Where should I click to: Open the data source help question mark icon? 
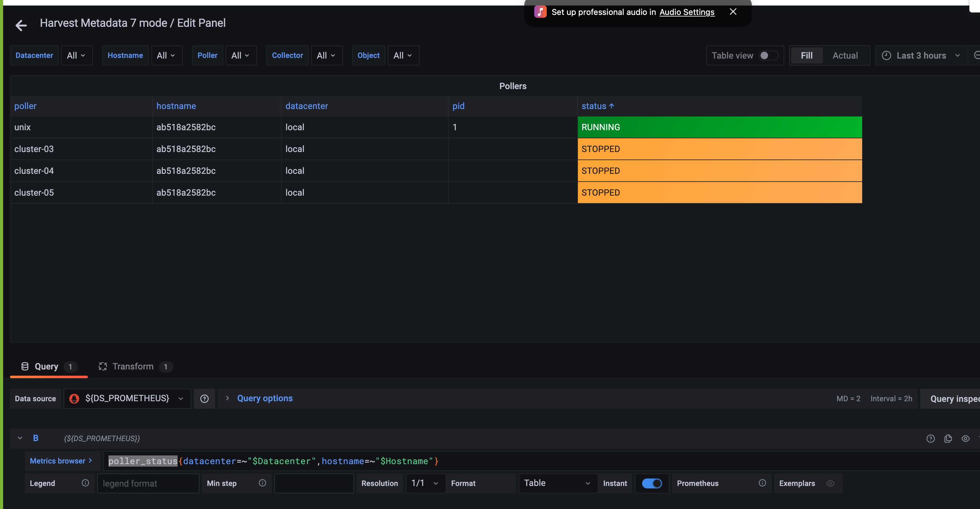tap(205, 398)
